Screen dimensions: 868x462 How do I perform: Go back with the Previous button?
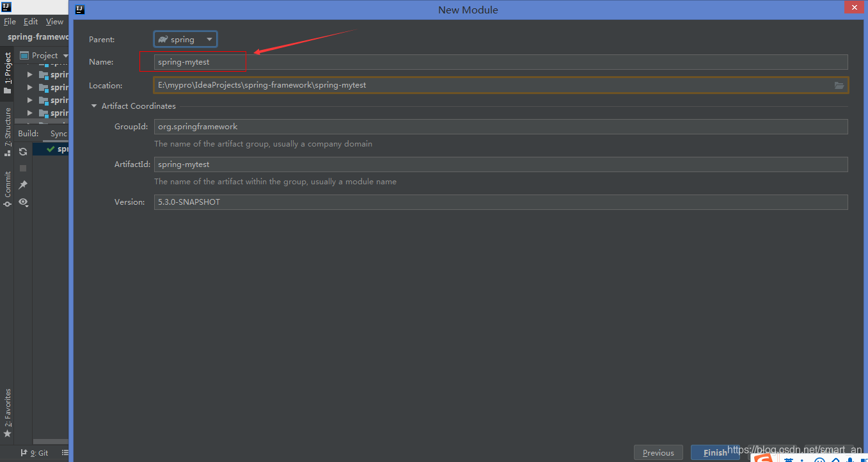click(658, 452)
